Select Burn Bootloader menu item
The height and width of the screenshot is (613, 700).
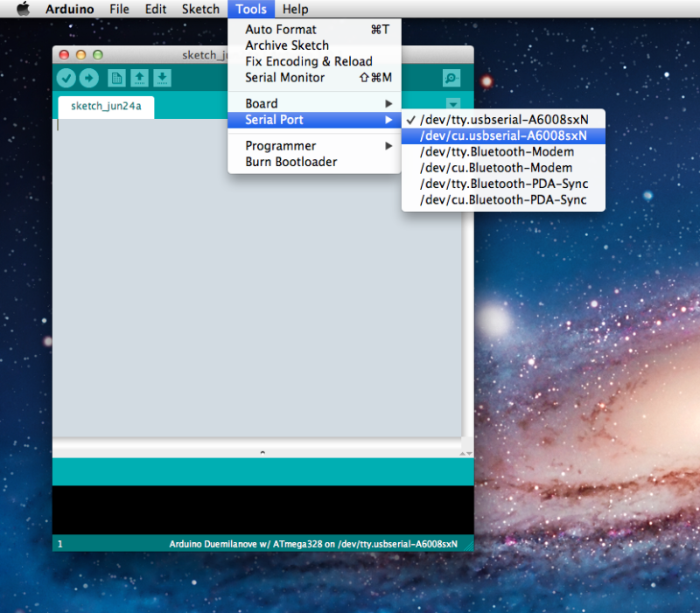(x=314, y=162)
